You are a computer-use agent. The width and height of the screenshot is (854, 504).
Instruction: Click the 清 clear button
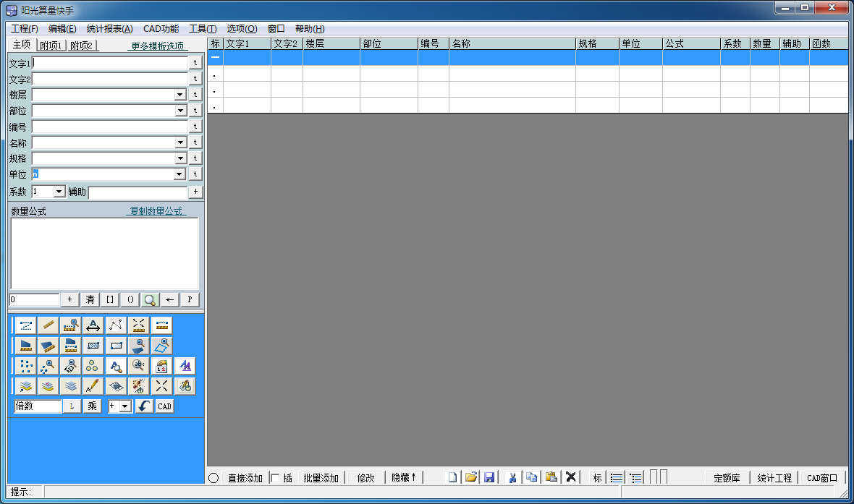pos(90,299)
